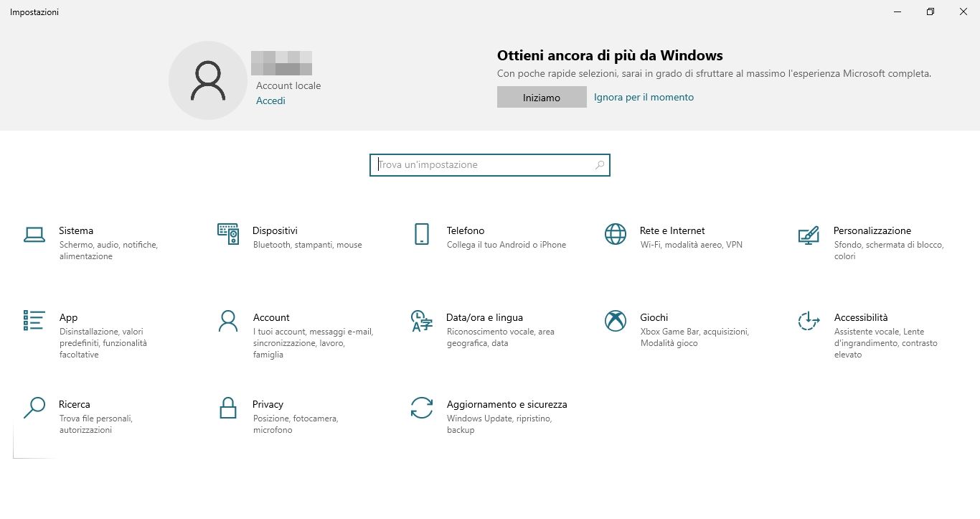
Task: Open the App settings title
Action: coord(68,317)
